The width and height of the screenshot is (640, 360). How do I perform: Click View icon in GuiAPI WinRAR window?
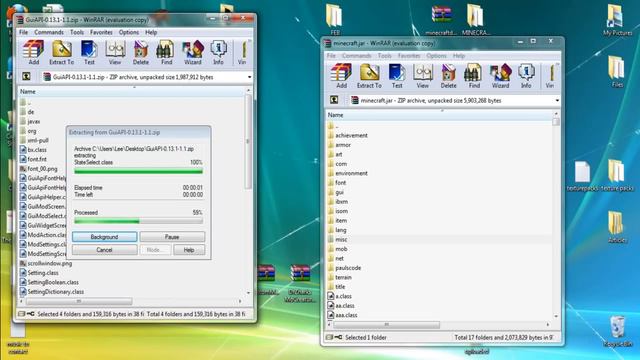coord(115,52)
